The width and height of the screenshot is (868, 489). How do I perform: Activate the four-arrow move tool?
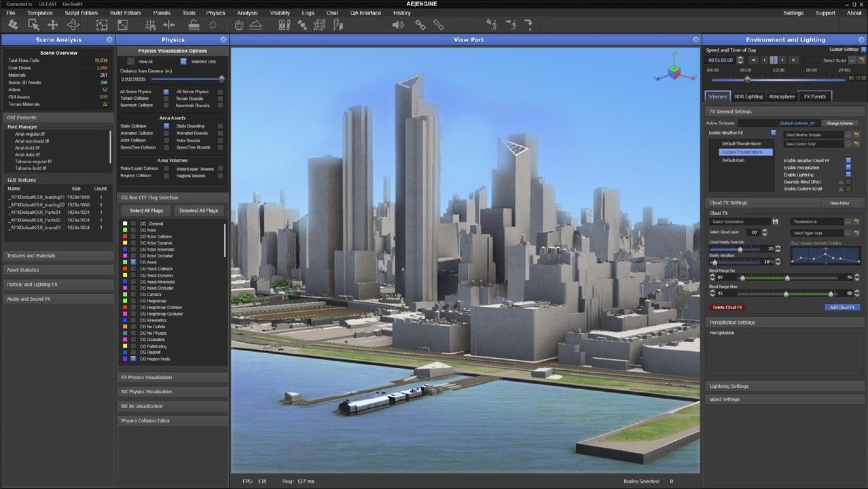52,25
